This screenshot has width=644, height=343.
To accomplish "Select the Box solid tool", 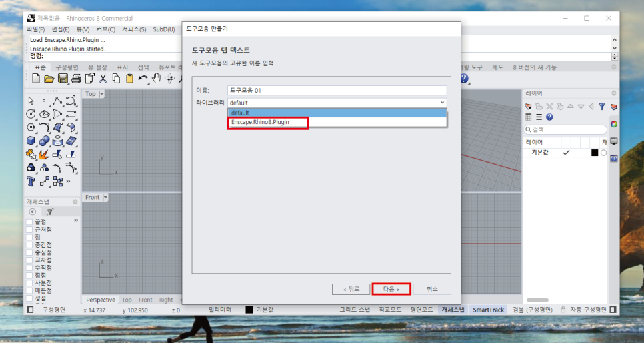I will click(31, 141).
